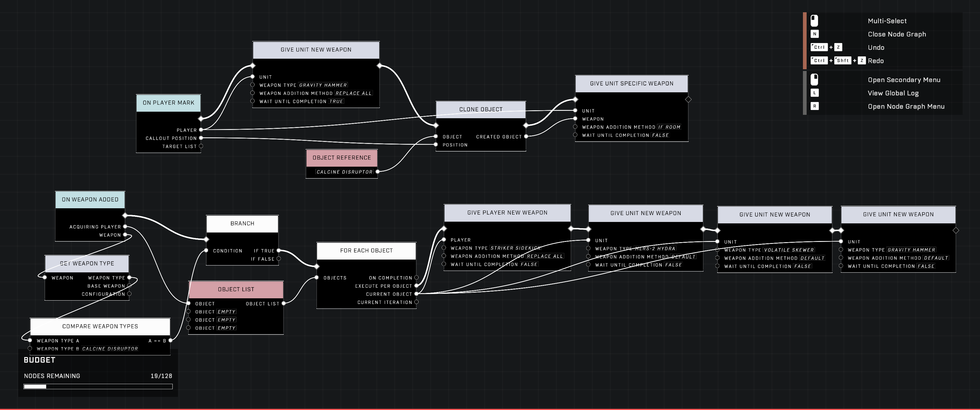Click the View Global Log label
This screenshot has height=410, width=980.
tap(893, 93)
